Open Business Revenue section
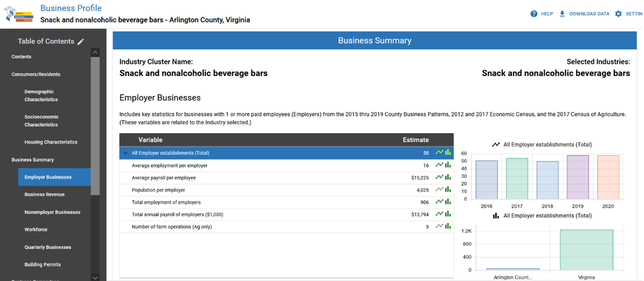The height and width of the screenshot is (281, 644). [x=46, y=195]
